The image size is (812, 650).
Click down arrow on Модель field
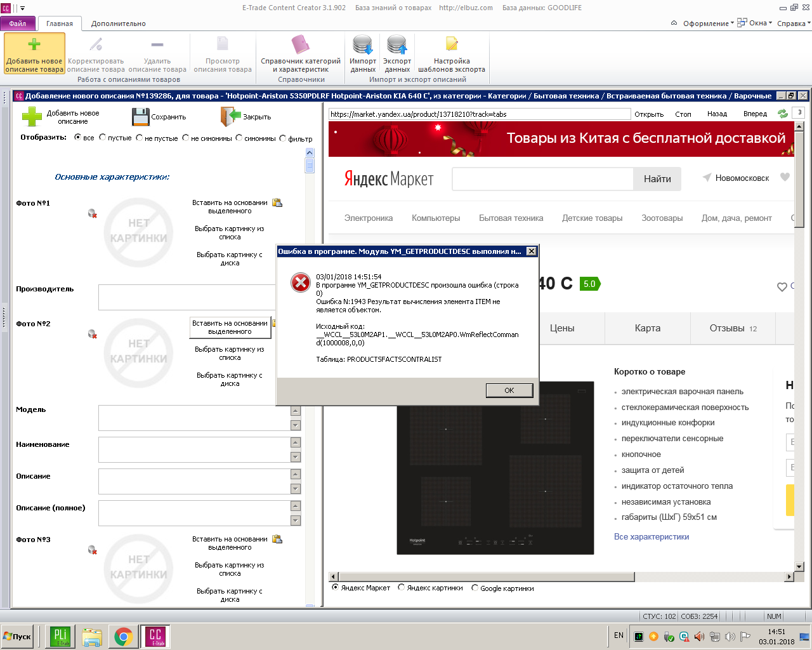(x=296, y=425)
